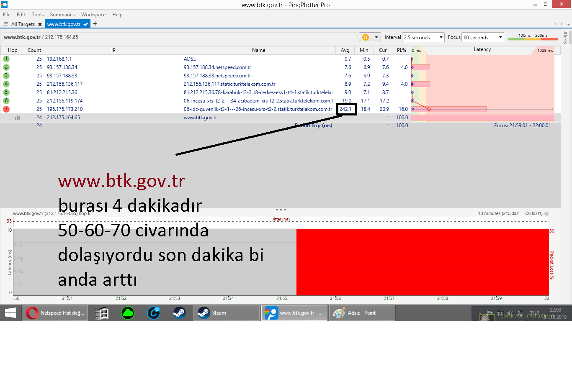Open the Alerts side panel

click(x=565, y=38)
